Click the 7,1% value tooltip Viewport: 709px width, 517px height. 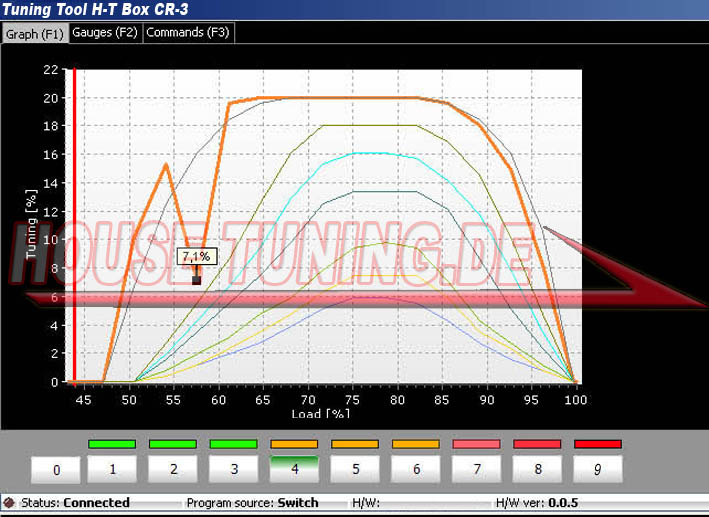click(x=196, y=257)
